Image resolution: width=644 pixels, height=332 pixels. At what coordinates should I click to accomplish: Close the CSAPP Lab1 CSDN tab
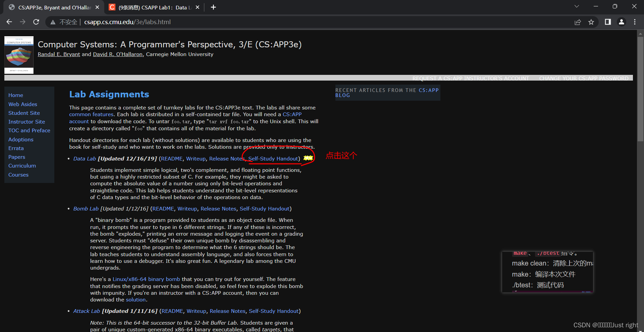[197, 7]
